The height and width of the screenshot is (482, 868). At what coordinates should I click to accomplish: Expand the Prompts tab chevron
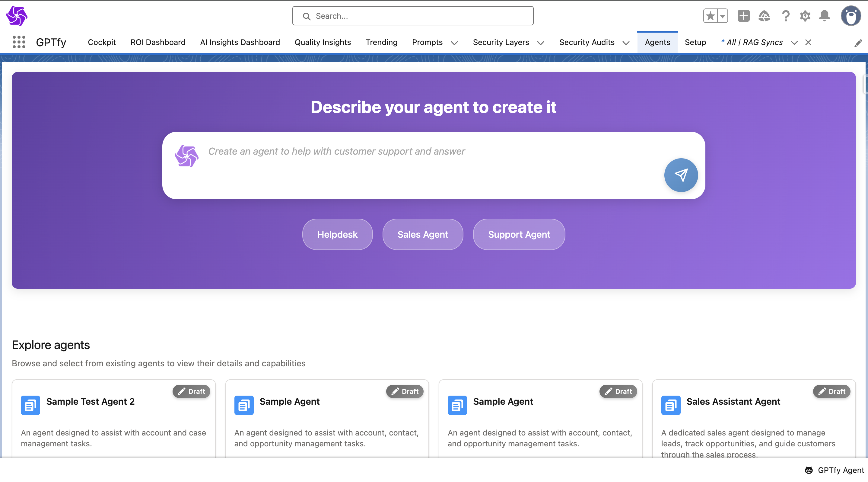[x=454, y=43]
